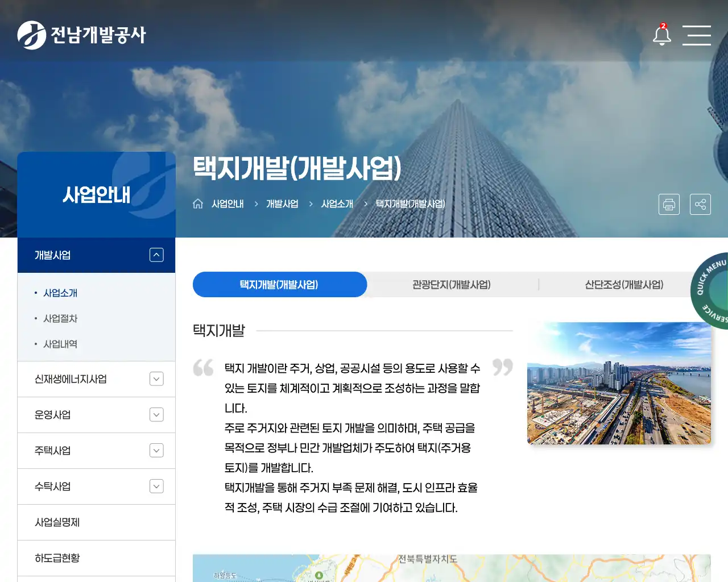Click the breadcrumb home icon

(198, 203)
